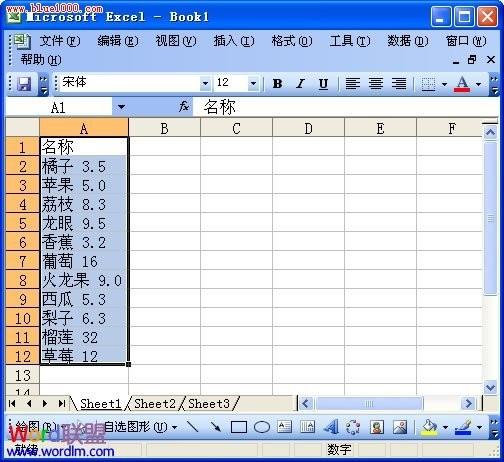The height and width of the screenshot is (462, 504).
Task: Expand the Name Box dropdown arrow
Action: coord(121,107)
